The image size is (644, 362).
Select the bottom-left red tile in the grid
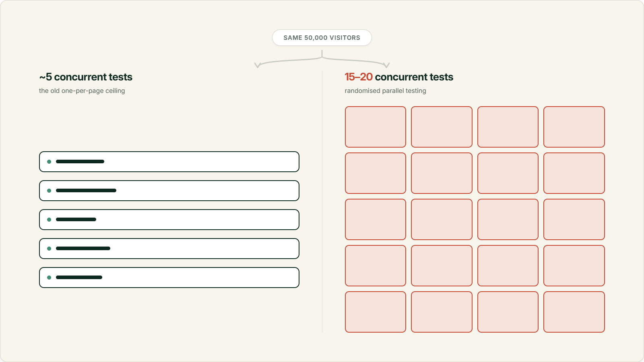(376, 312)
